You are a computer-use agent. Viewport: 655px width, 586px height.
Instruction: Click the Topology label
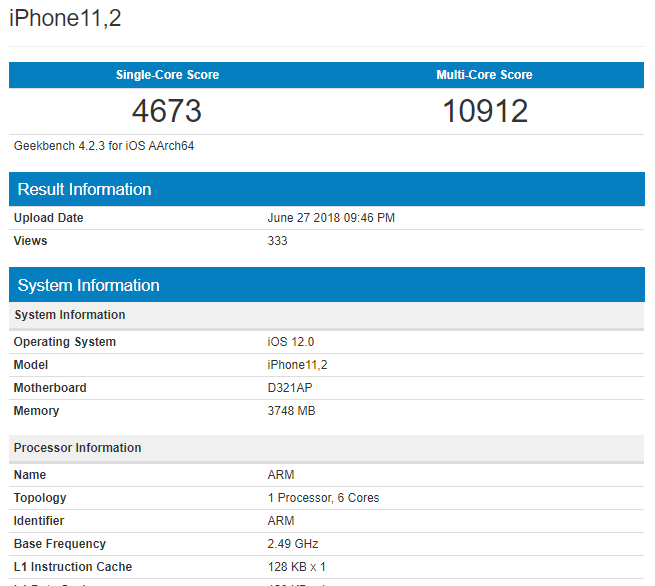click(40, 497)
